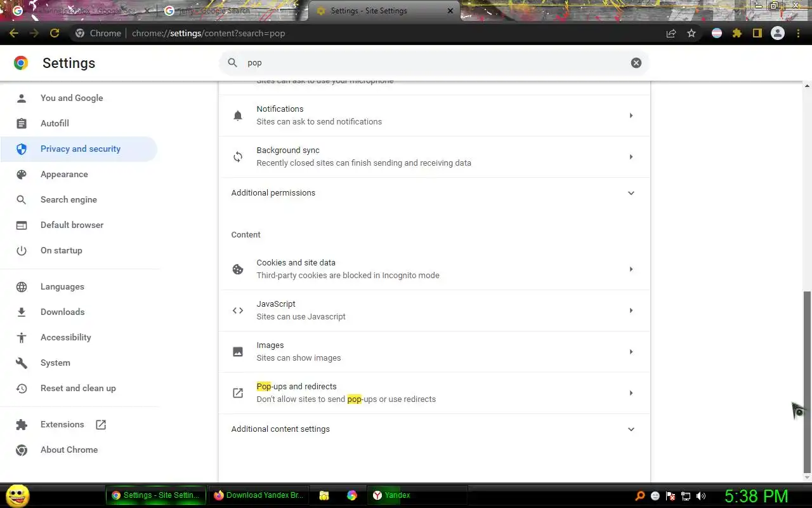Bookmark this page with the star icon
This screenshot has width=812, height=508.
point(691,33)
